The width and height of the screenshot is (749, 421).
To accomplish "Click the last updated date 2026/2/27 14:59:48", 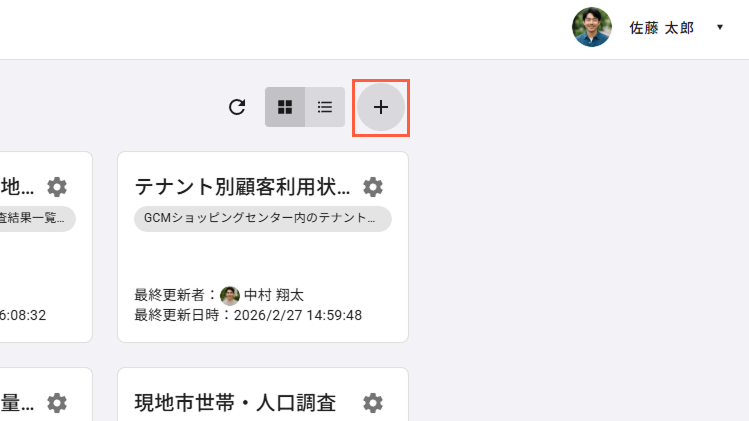I will [298, 315].
